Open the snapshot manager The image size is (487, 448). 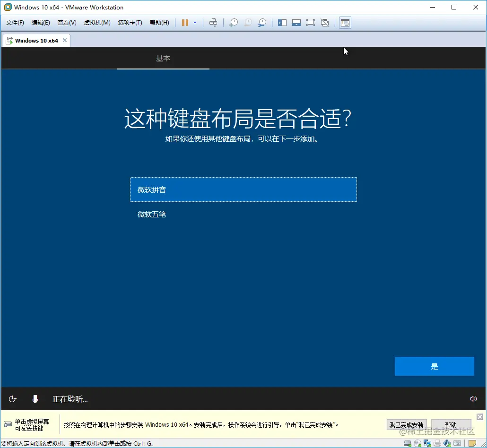(262, 23)
